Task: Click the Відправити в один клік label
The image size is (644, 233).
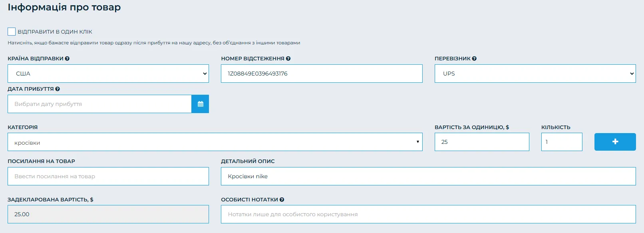Action: (x=55, y=32)
